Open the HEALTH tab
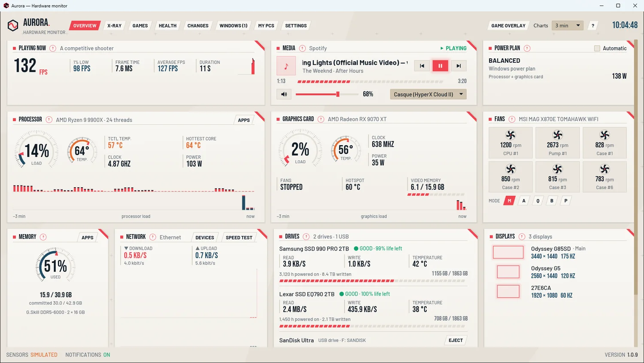This screenshot has height=363, width=644. point(167,25)
